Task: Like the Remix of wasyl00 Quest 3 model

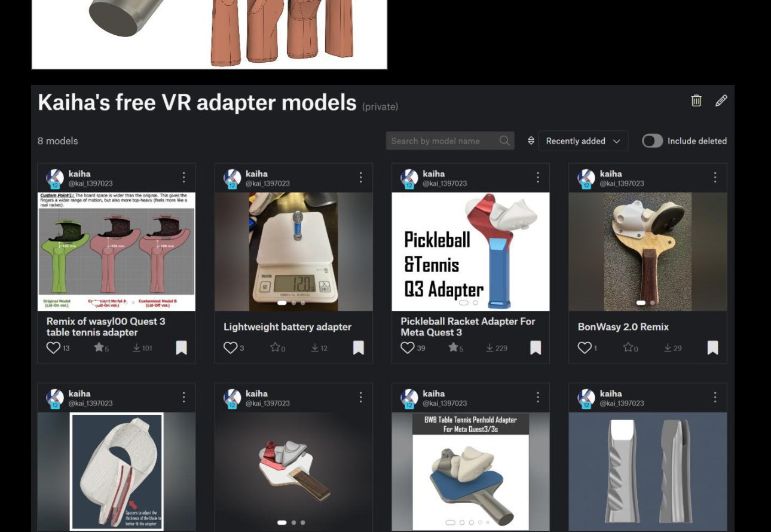Action: [53, 348]
